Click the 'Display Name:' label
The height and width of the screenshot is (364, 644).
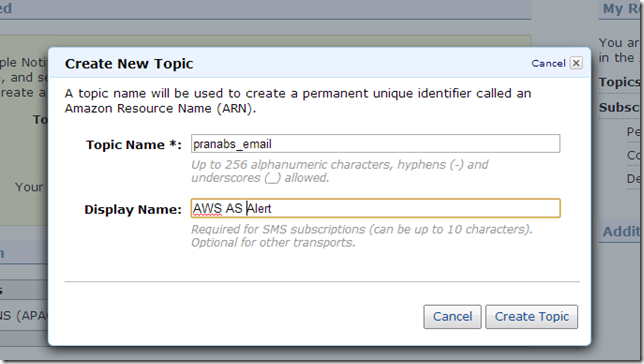[x=133, y=210]
